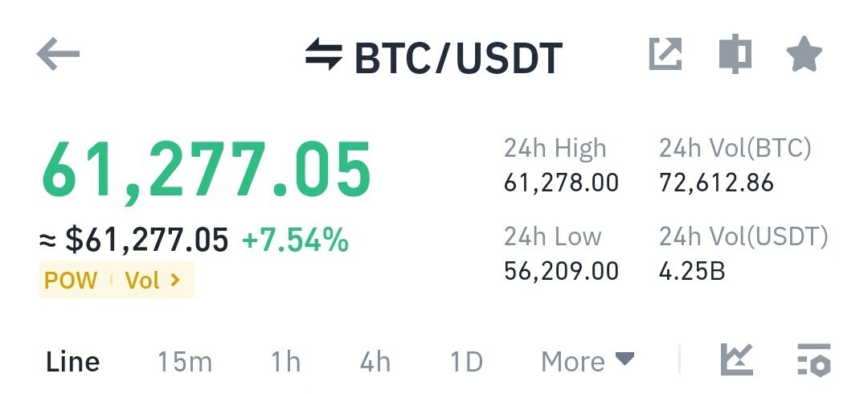Open the chart settings gear icon
This screenshot has width=868, height=394.
pos(814,359)
